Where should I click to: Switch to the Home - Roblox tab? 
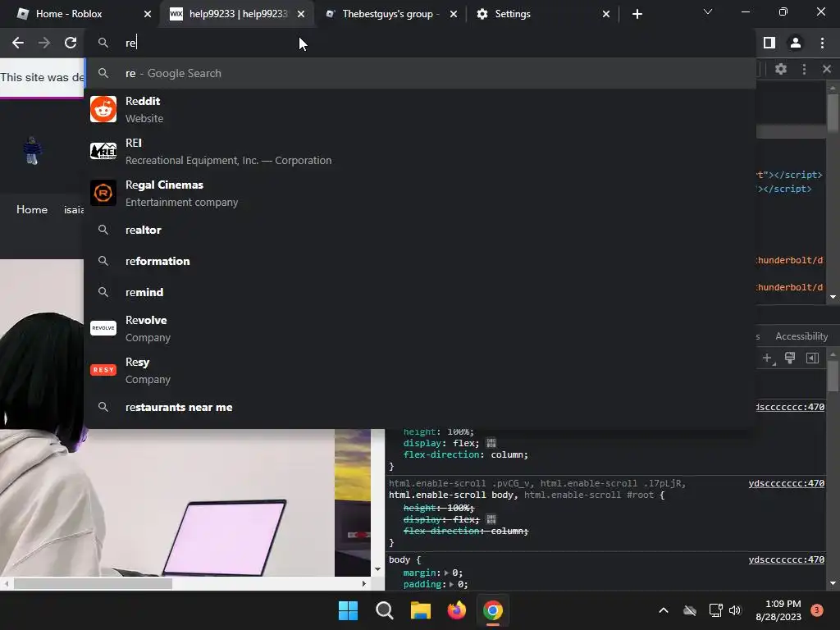[x=80, y=15]
